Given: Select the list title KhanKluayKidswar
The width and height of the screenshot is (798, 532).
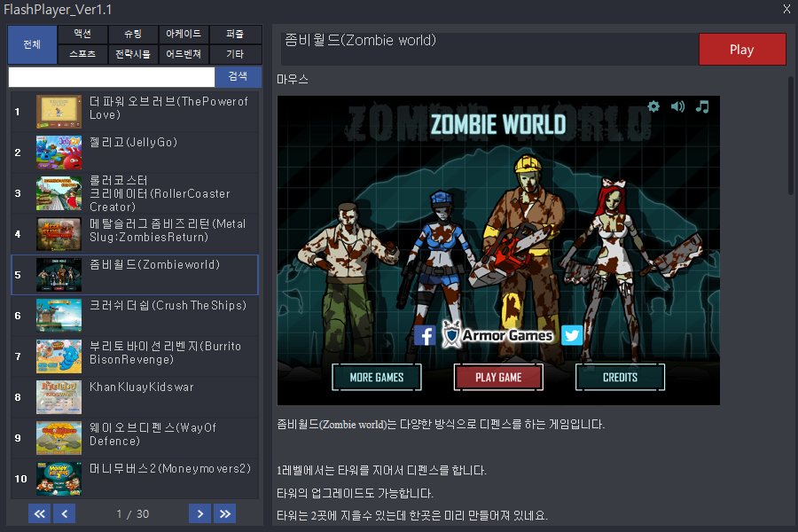Looking at the screenshot, I should pyautogui.click(x=142, y=387).
